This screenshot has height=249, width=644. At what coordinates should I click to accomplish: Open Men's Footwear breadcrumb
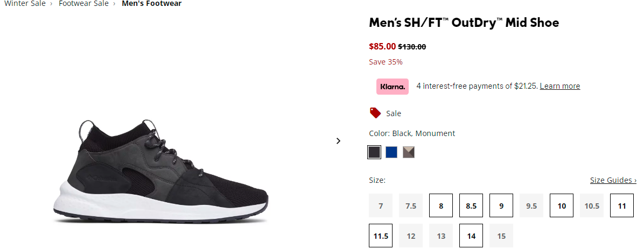[151, 4]
